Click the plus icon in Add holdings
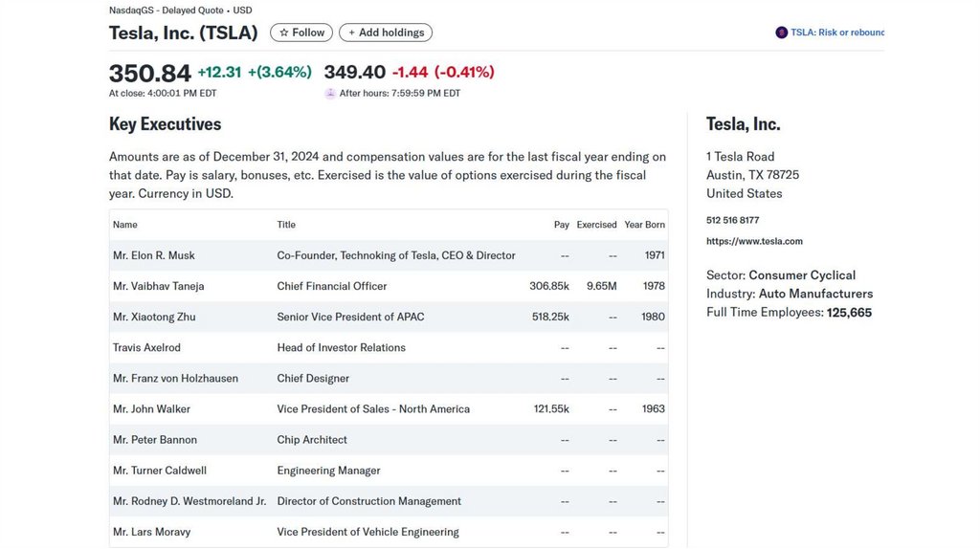 (x=351, y=33)
